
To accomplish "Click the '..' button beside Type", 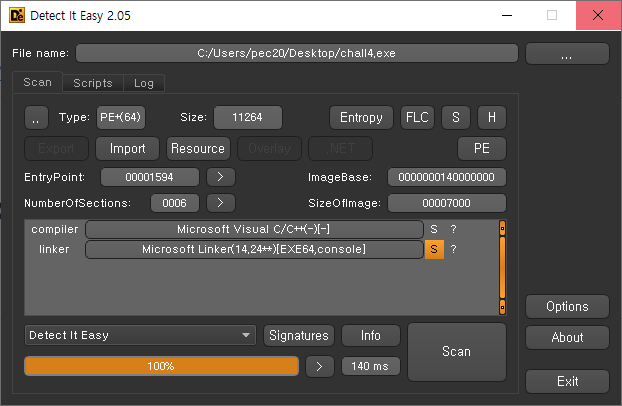I will click(x=36, y=117).
